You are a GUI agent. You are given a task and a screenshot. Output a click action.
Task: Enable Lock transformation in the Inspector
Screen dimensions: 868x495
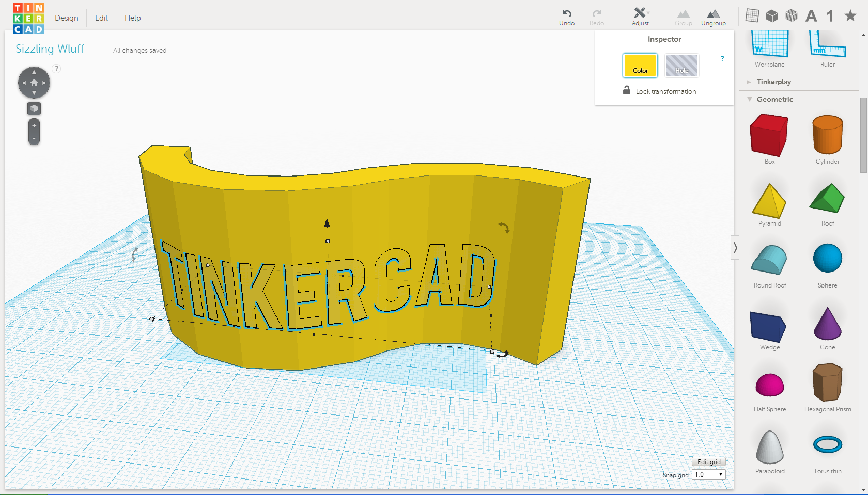click(627, 91)
